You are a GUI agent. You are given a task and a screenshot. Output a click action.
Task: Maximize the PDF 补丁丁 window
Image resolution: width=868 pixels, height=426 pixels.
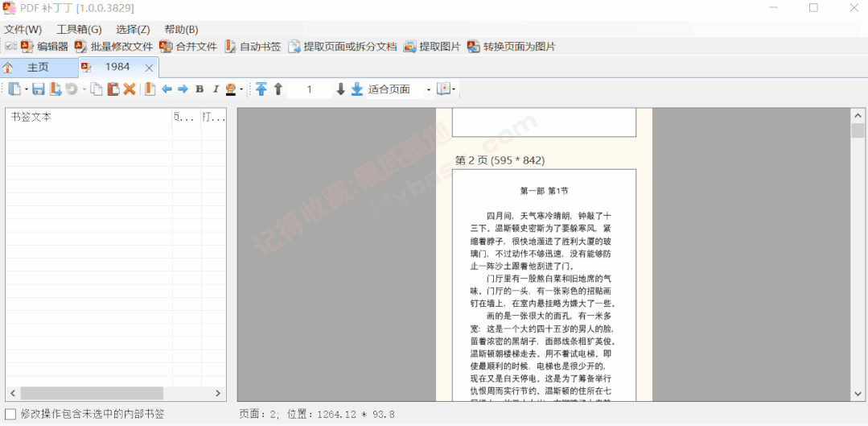[x=813, y=8]
